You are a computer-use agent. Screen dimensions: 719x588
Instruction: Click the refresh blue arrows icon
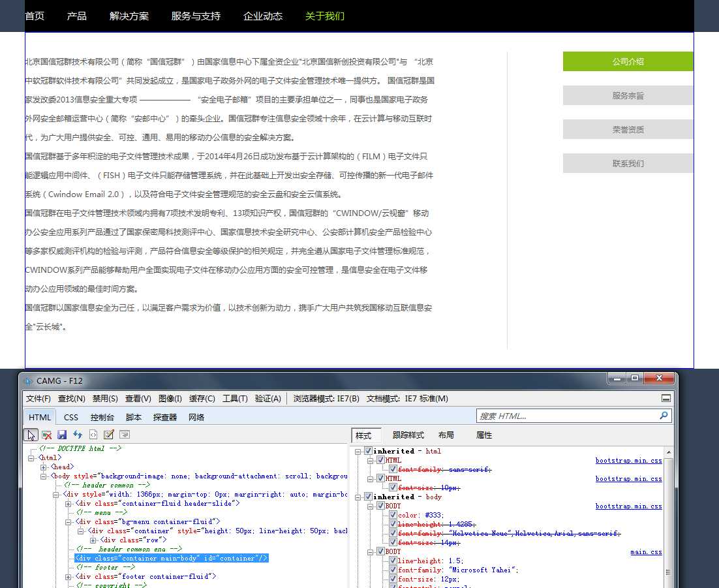78,435
